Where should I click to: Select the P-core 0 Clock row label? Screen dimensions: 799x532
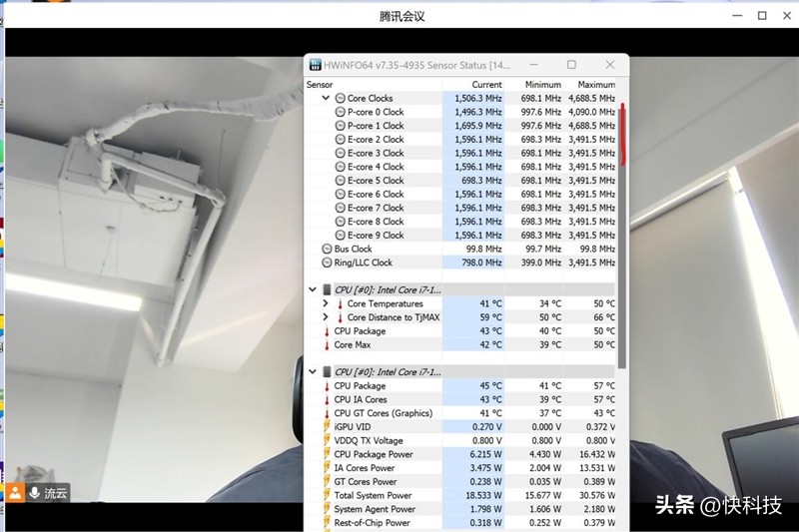pos(376,112)
